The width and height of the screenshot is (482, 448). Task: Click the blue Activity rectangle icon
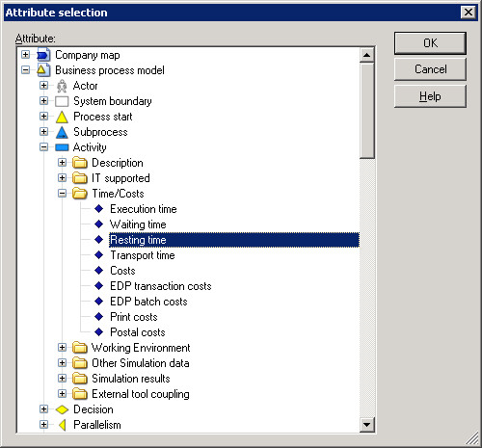62,147
